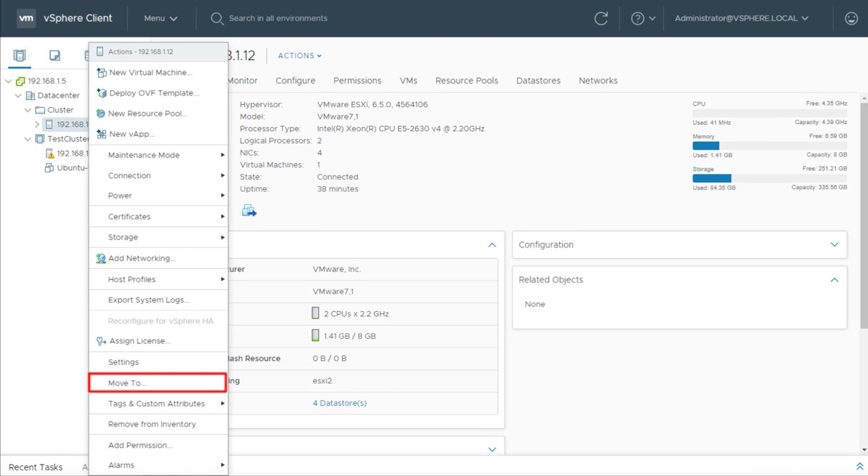Click the Cluster icon in tree
Screen dimensions: 868x476
pos(40,110)
